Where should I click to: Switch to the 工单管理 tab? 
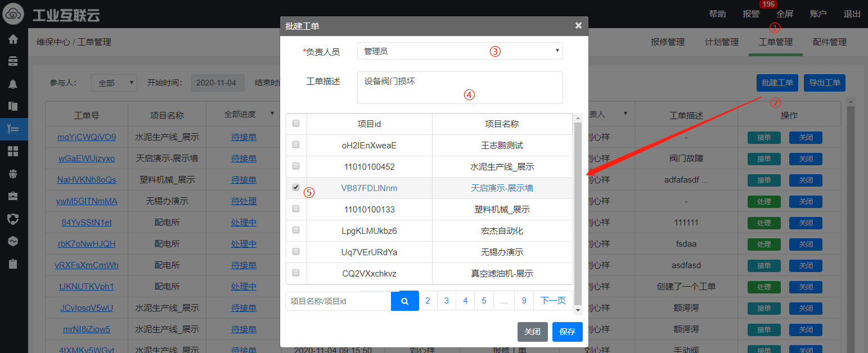[x=776, y=42]
